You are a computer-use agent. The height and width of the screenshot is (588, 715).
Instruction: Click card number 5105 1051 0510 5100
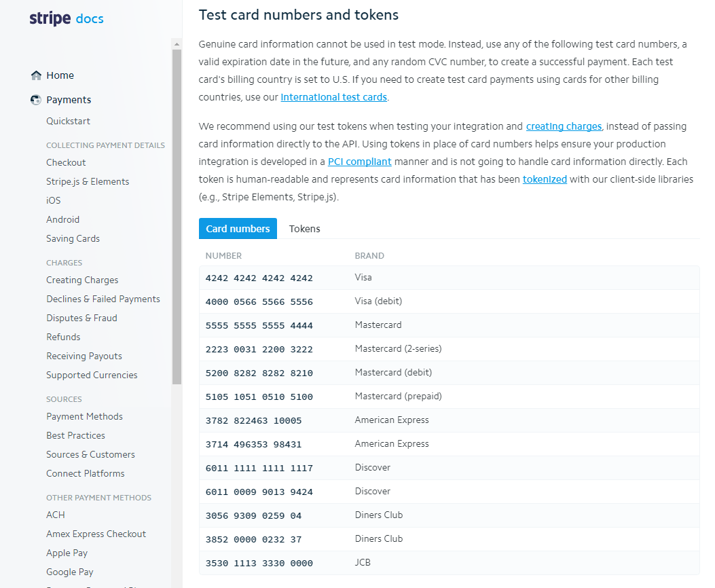259,397
